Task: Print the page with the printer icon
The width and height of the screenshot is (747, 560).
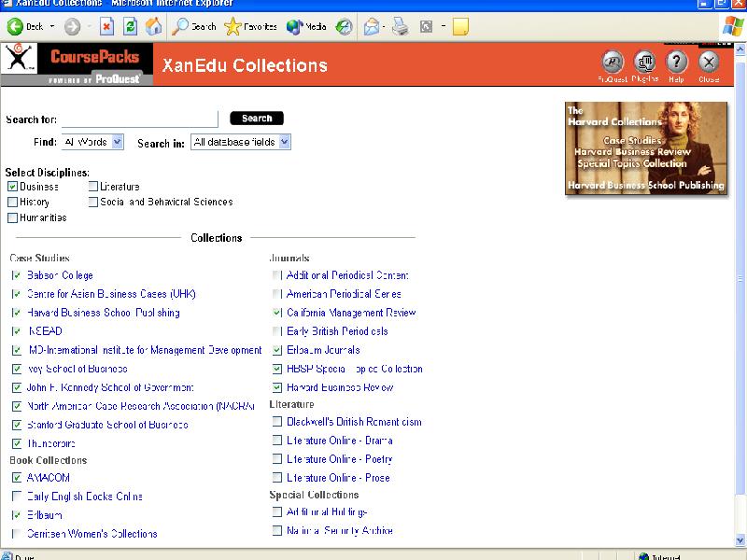Action: point(401,27)
